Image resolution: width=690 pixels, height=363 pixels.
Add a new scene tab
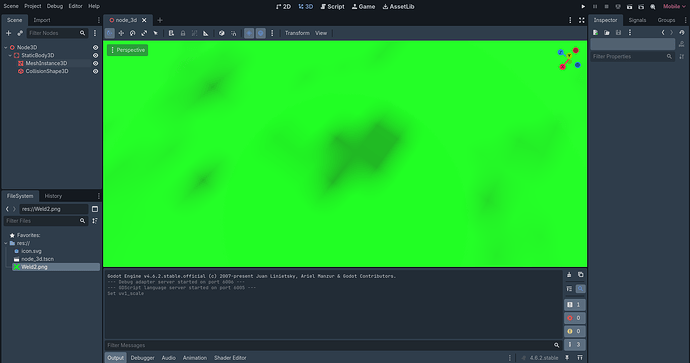coord(160,20)
